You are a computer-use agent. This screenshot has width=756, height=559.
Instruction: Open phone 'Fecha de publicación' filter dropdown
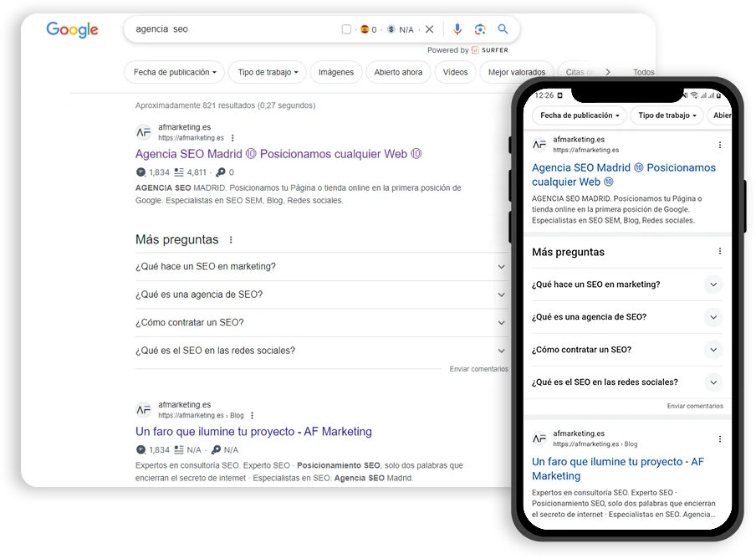(x=579, y=115)
